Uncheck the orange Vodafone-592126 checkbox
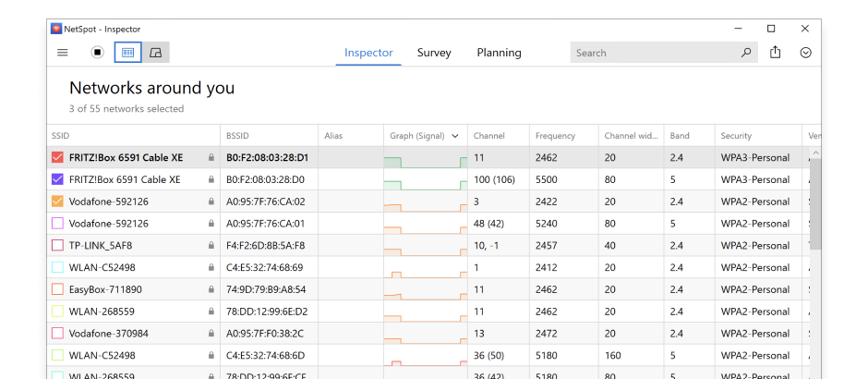This screenshot has height=379, width=868. [x=57, y=202]
